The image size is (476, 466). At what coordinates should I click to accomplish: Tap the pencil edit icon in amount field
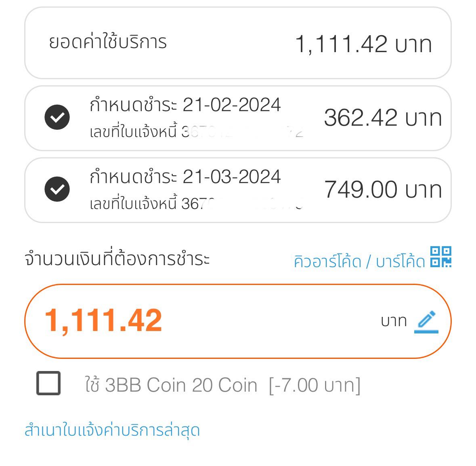coord(426,322)
